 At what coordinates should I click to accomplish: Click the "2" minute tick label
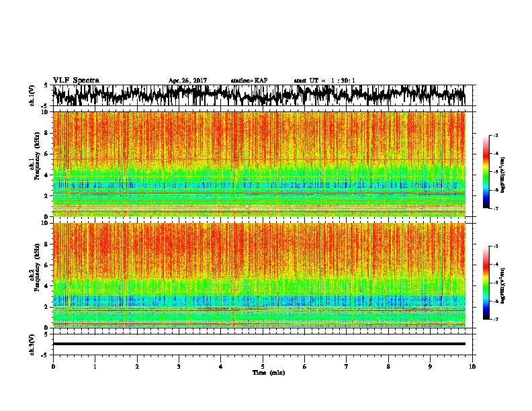click(x=137, y=367)
